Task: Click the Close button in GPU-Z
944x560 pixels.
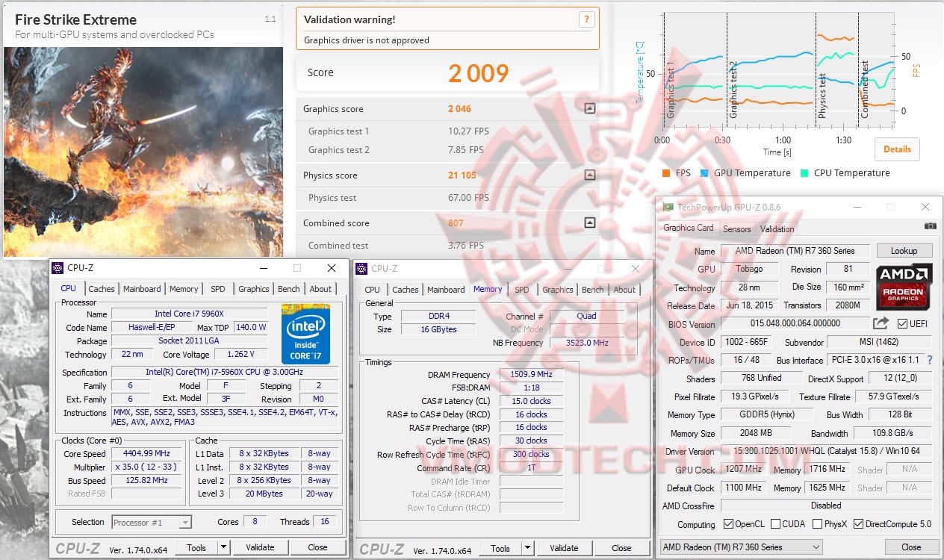Action: tap(911, 547)
